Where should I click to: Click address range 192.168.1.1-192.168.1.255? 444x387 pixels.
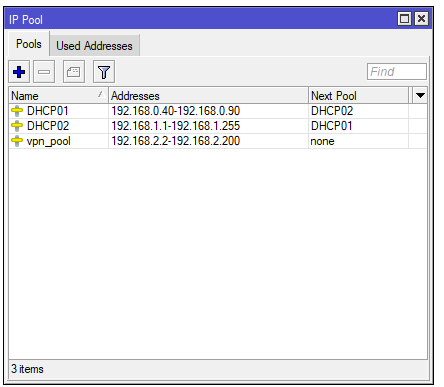(x=176, y=126)
